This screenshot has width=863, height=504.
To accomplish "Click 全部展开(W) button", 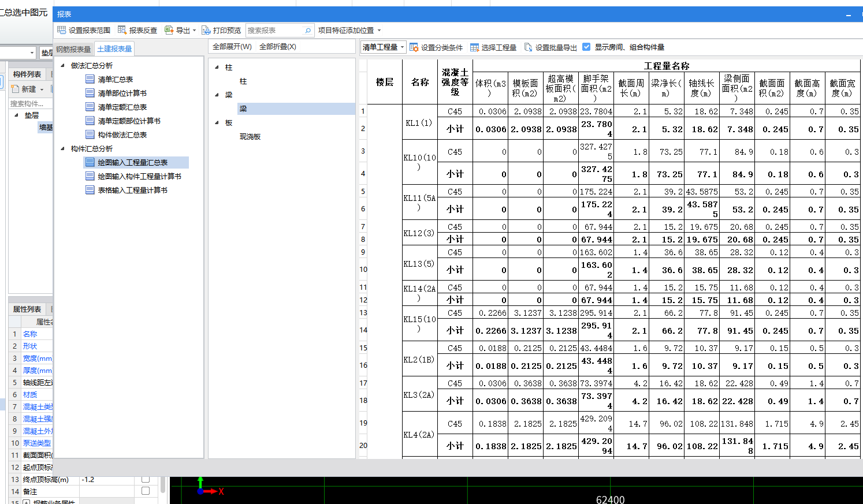I will (x=232, y=47).
